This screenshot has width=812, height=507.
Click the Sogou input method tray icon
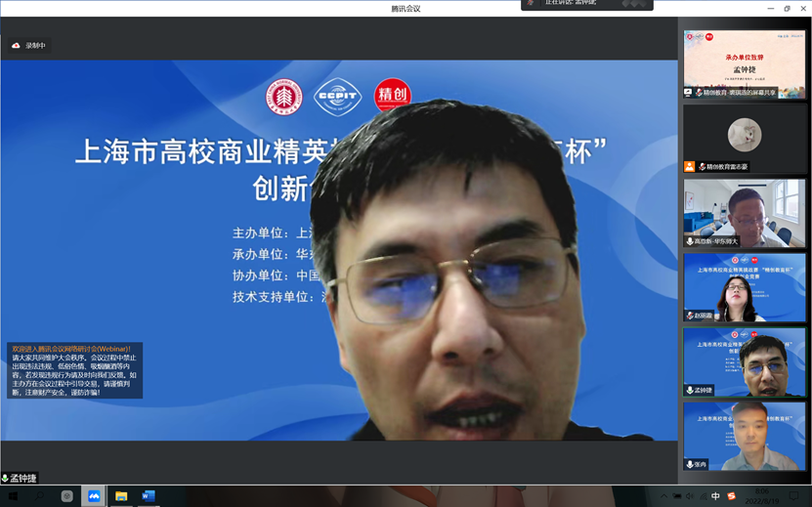pos(731,496)
